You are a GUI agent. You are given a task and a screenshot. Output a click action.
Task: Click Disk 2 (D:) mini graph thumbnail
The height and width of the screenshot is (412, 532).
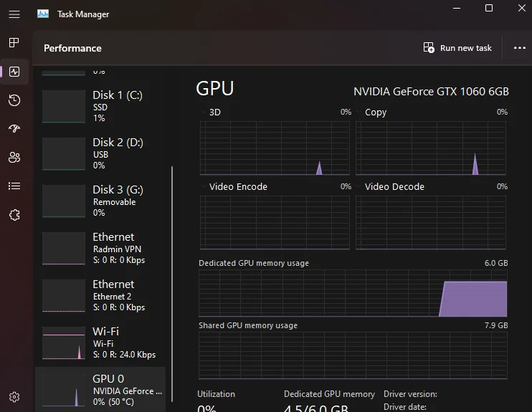(x=63, y=153)
